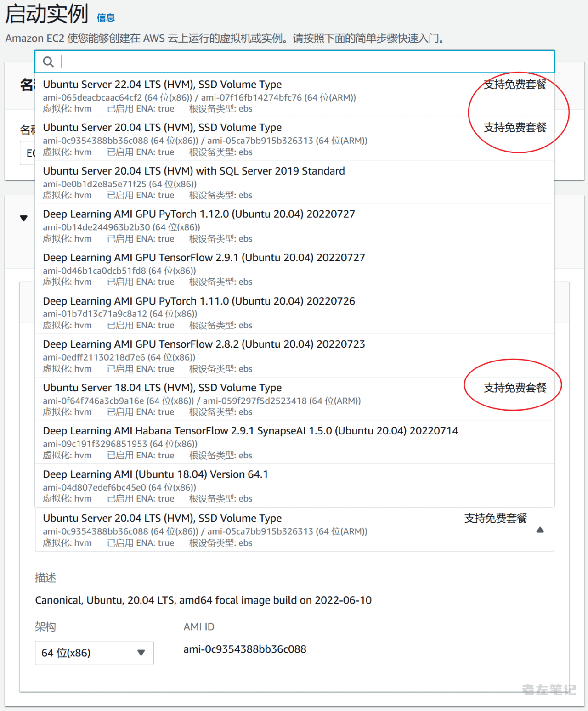Open the 64 位(x86) architecture dropdown

point(94,653)
